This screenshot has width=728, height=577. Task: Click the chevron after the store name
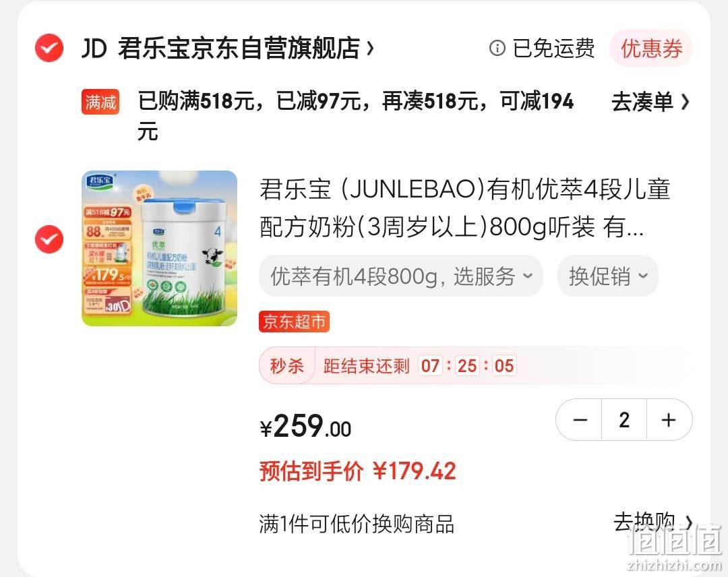click(x=370, y=48)
